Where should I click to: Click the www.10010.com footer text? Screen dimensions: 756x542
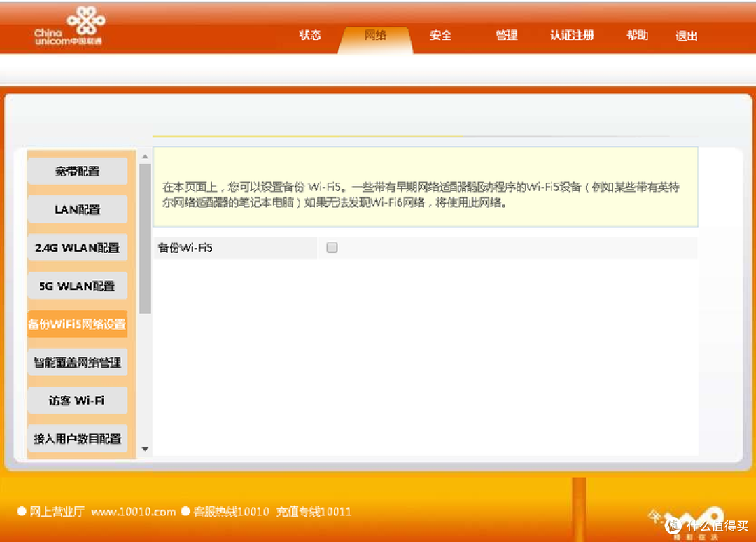click(134, 512)
